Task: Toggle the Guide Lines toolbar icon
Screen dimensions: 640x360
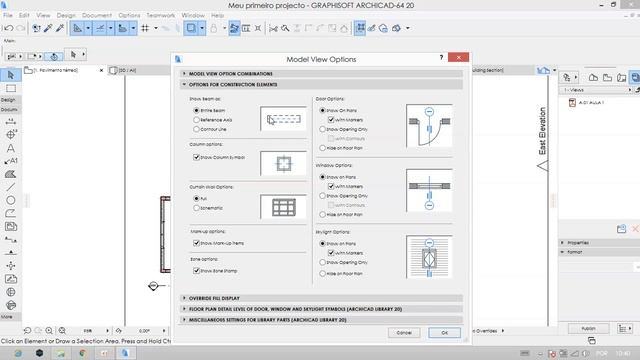Action: tap(78, 28)
